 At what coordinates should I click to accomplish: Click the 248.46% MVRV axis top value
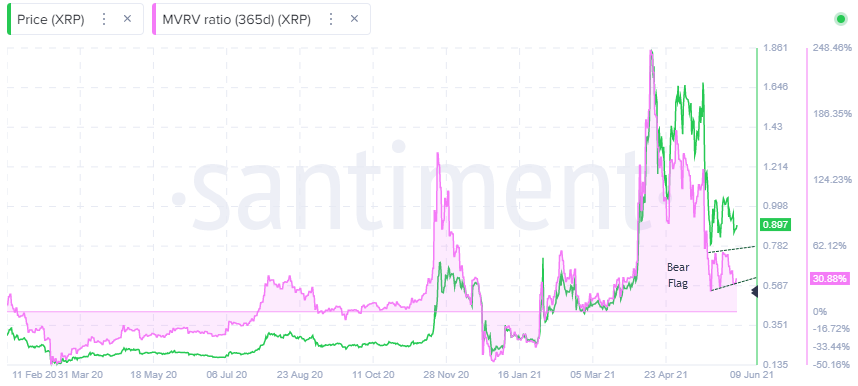pyautogui.click(x=832, y=48)
